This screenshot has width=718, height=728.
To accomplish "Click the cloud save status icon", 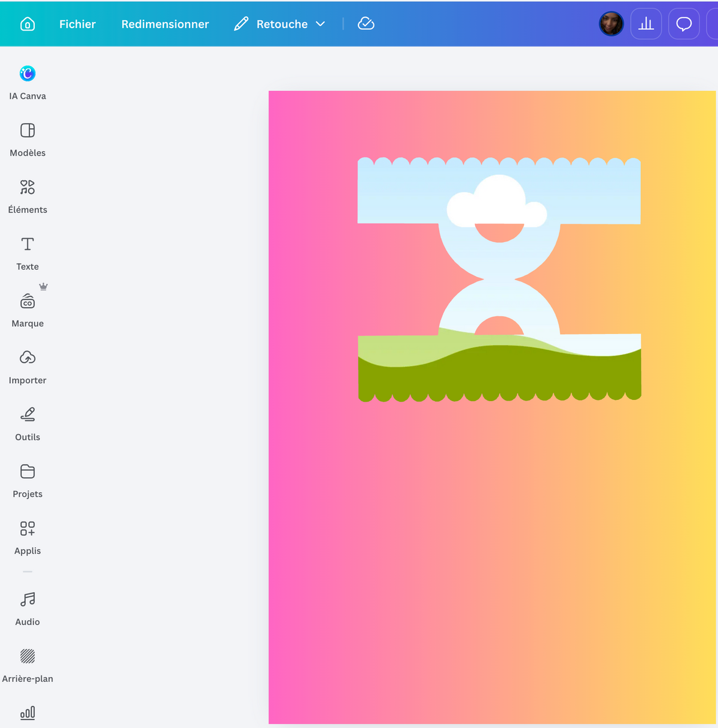I will pyautogui.click(x=366, y=24).
